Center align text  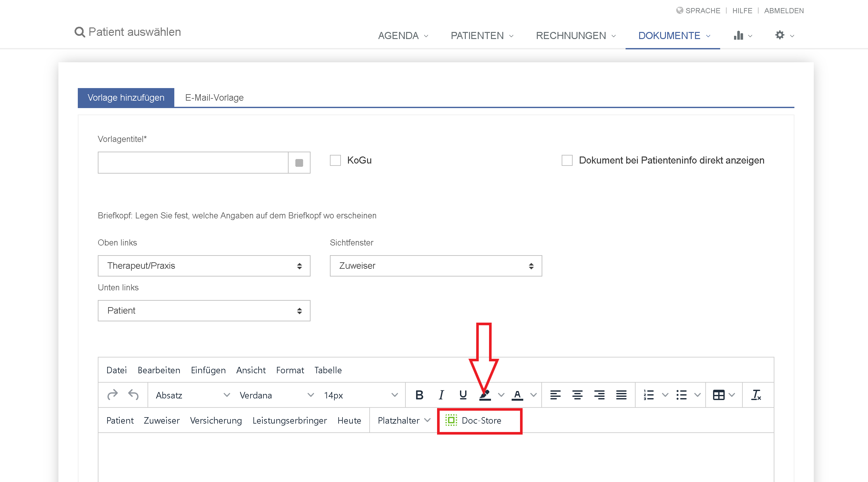click(x=577, y=395)
